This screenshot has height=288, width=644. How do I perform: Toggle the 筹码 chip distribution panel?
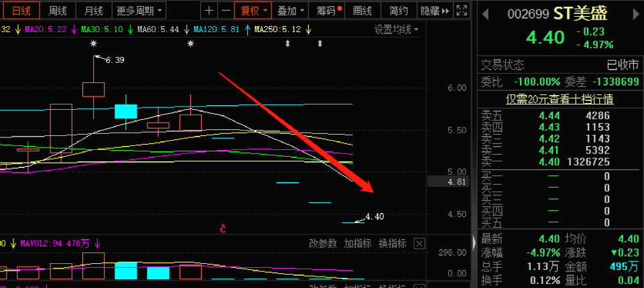pos(329,11)
